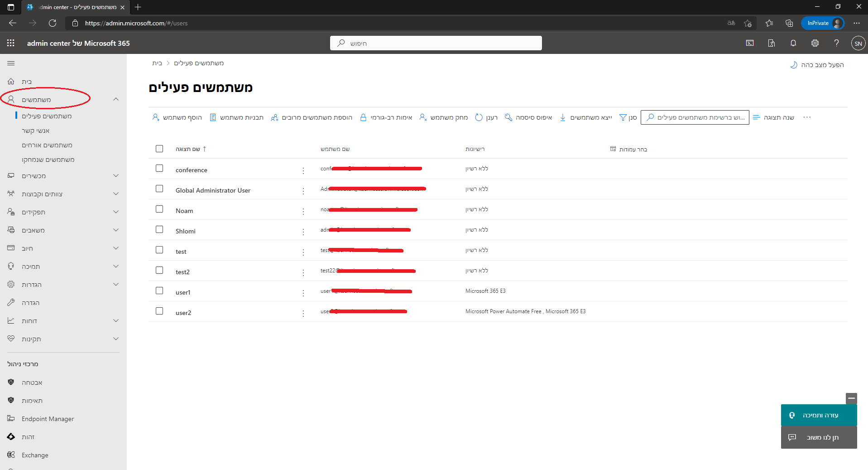The image size is (868, 470).
Task: Check the conference user checkbox
Action: pos(159,168)
